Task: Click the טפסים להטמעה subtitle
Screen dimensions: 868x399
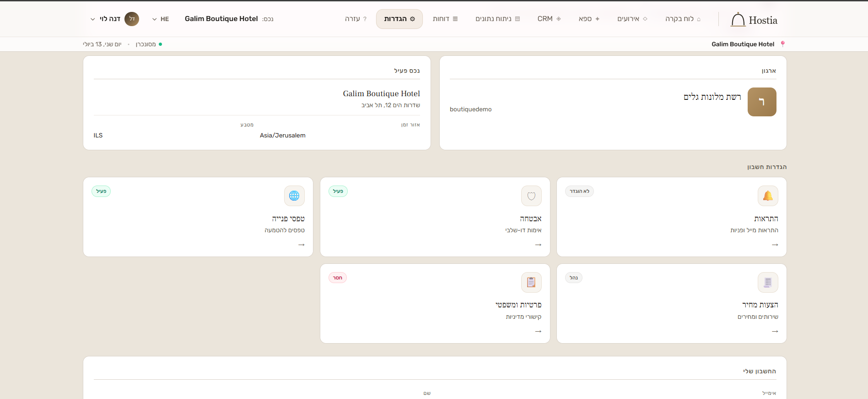Action: (285, 230)
